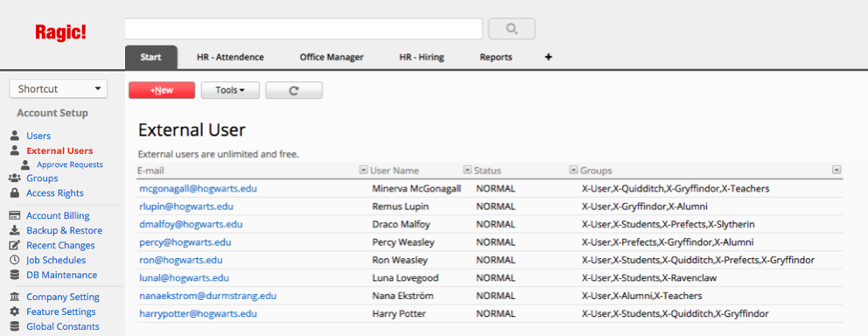Viewport: 868px width, 336px height.
Task: Add a new tab with plus icon
Action: 549,57
